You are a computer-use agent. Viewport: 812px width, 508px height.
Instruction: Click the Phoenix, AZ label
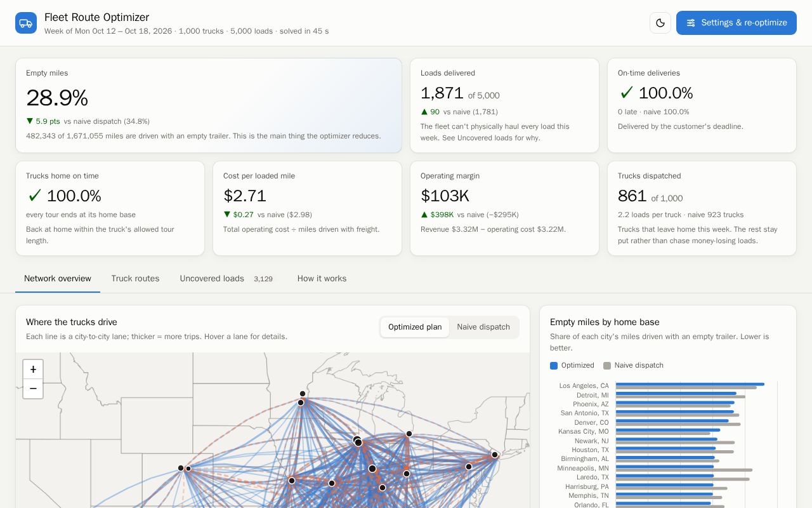[591, 404]
